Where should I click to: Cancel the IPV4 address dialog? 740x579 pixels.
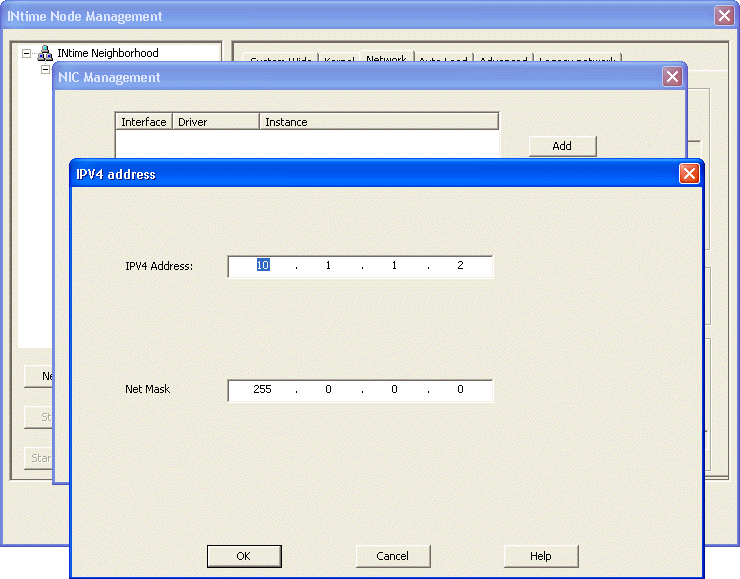tap(393, 556)
